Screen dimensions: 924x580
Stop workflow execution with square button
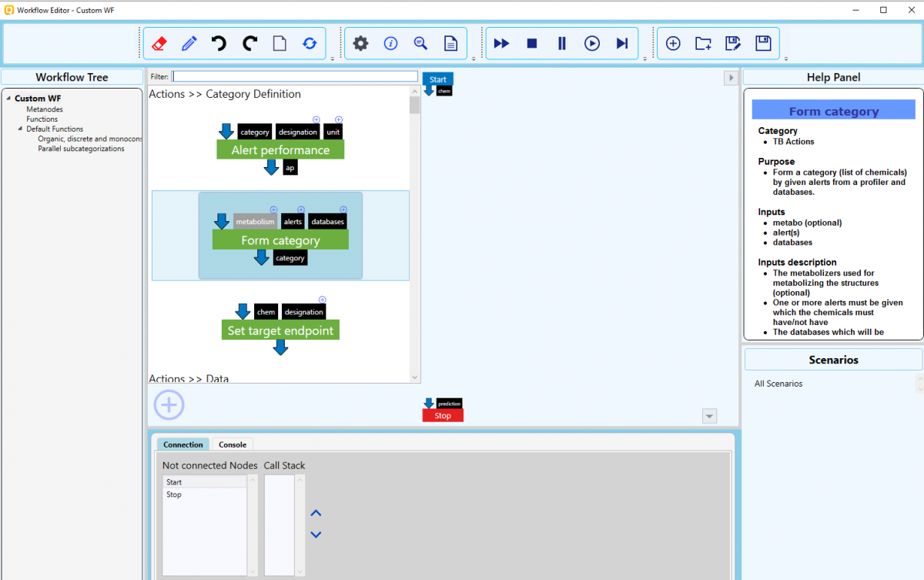532,44
